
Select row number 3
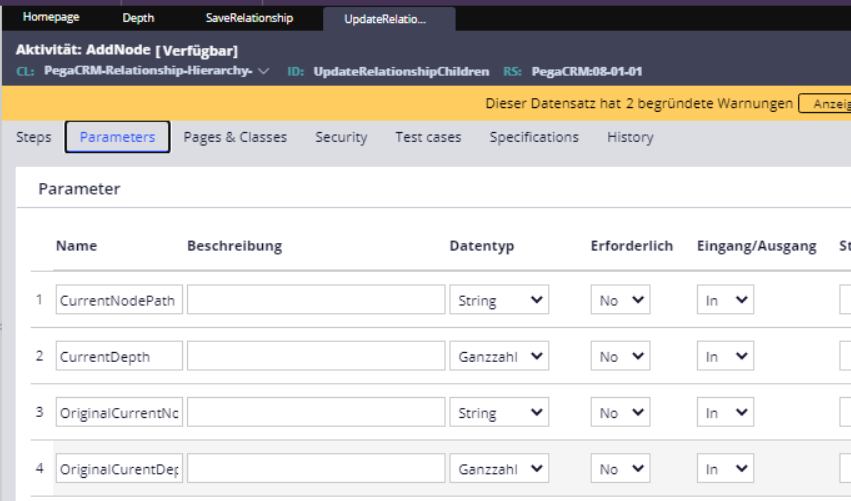pos(39,412)
